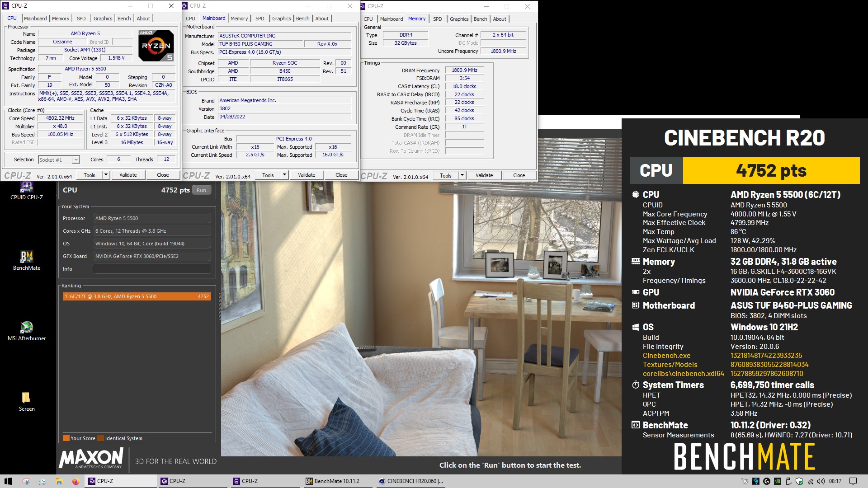
Task: Click the DRAM Frequency value 1800.9 MHz
Action: [x=464, y=70]
